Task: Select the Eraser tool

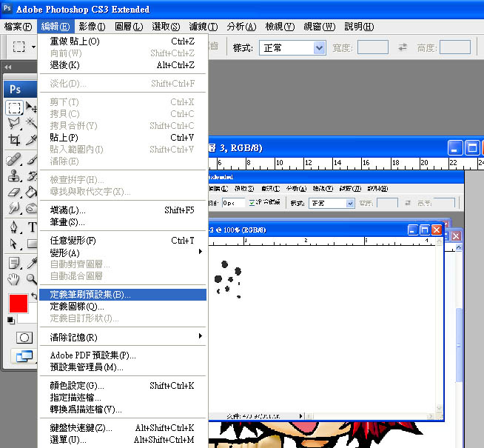Action: coord(14,193)
